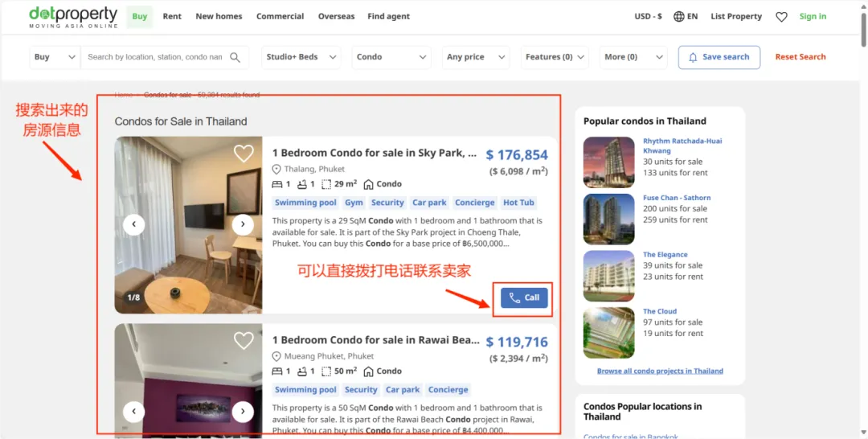
Task: Open The Elegance project link
Action: (665, 255)
